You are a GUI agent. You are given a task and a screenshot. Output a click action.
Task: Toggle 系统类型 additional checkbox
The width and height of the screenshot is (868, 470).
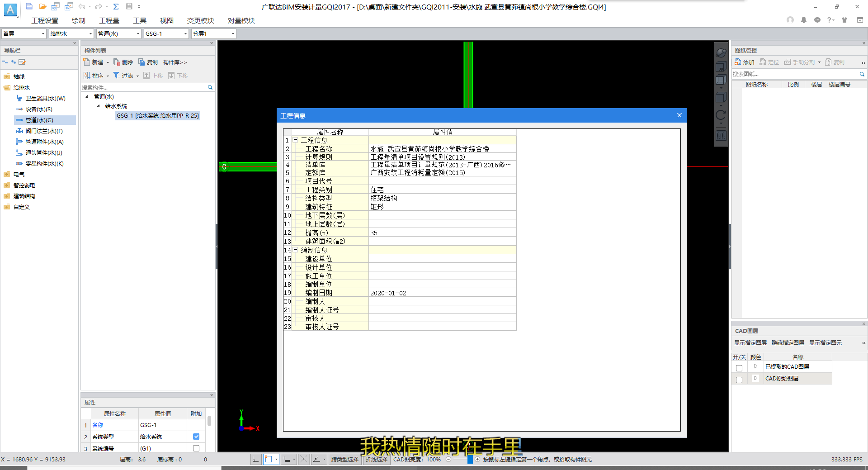(196, 437)
